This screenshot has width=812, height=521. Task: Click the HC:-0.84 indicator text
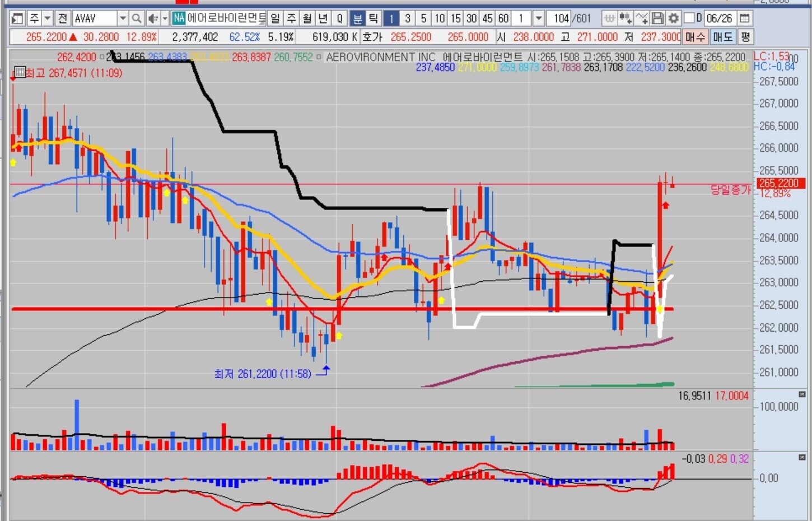pos(774,67)
